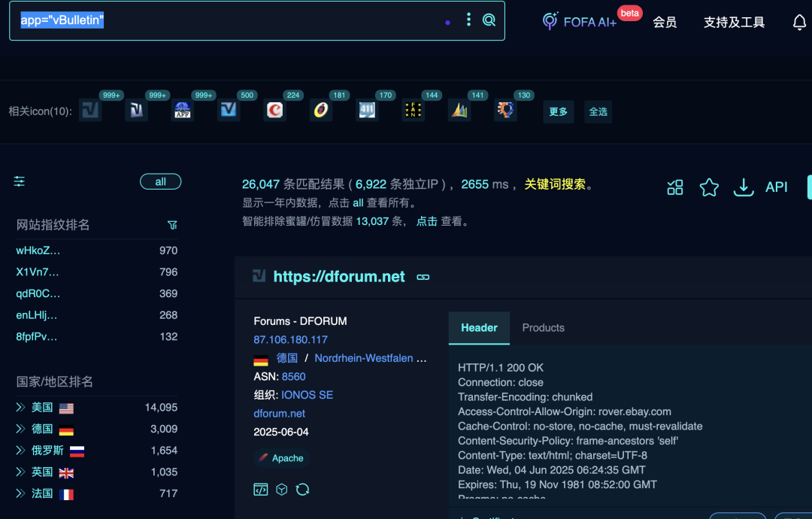Expand the 俄罗斯 country row

pos(21,450)
